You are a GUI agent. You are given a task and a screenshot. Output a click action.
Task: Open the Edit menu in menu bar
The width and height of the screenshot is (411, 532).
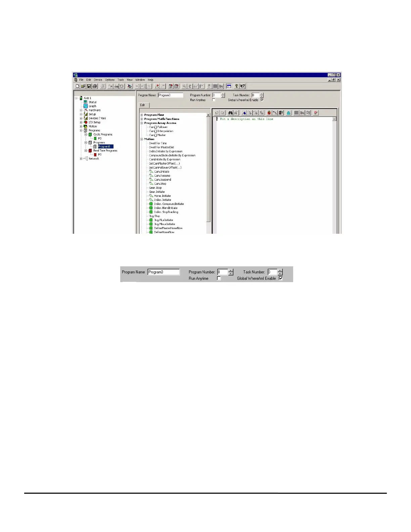(89, 80)
